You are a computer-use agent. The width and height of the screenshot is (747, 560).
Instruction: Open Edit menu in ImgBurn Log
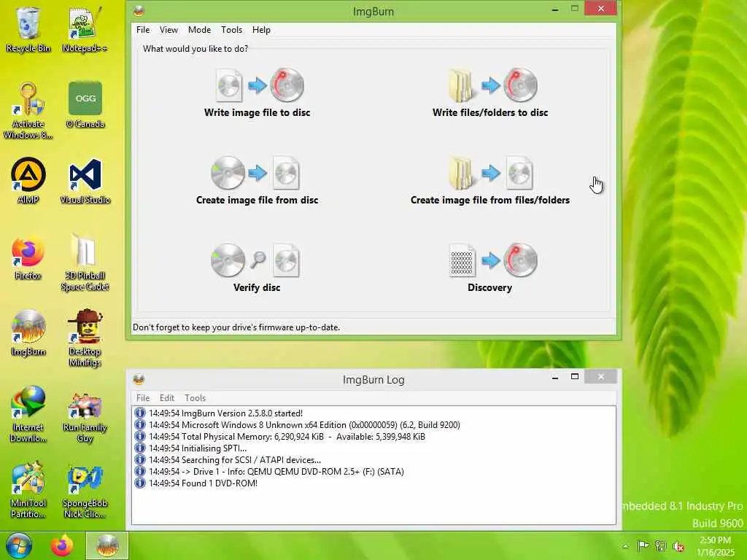[x=167, y=397]
